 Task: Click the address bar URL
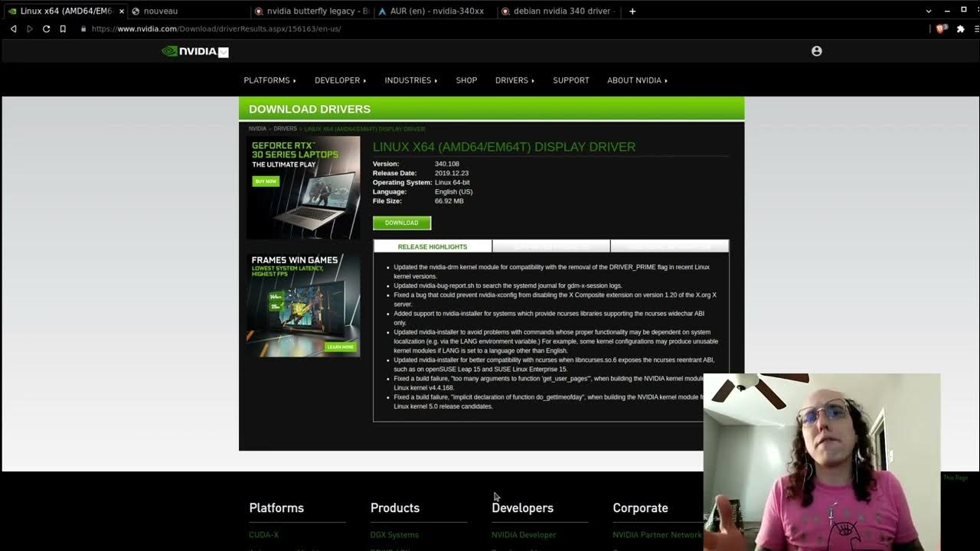click(x=216, y=29)
